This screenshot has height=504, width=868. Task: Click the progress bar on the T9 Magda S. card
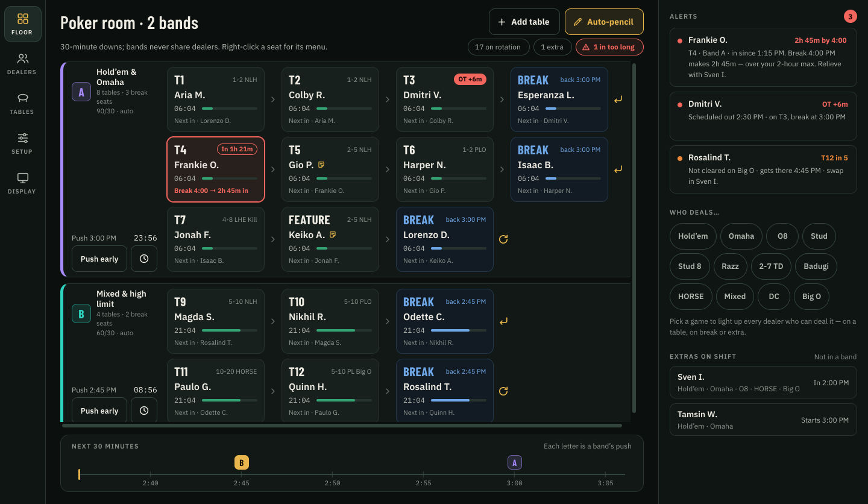pos(230,330)
